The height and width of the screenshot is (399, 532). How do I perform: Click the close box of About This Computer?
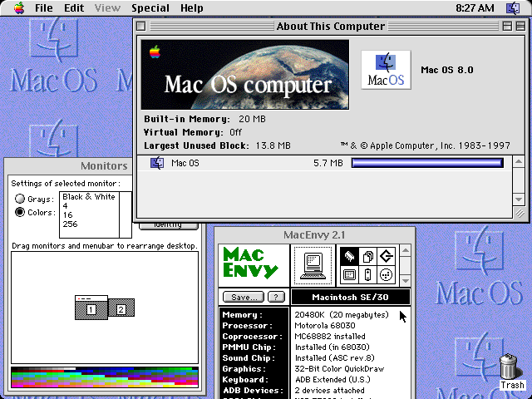coord(141,26)
